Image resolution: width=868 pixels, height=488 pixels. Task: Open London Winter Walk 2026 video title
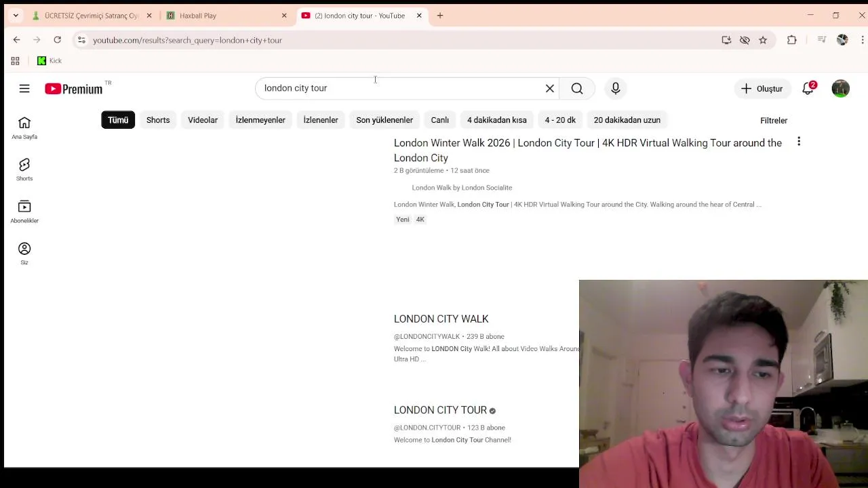[x=588, y=150]
